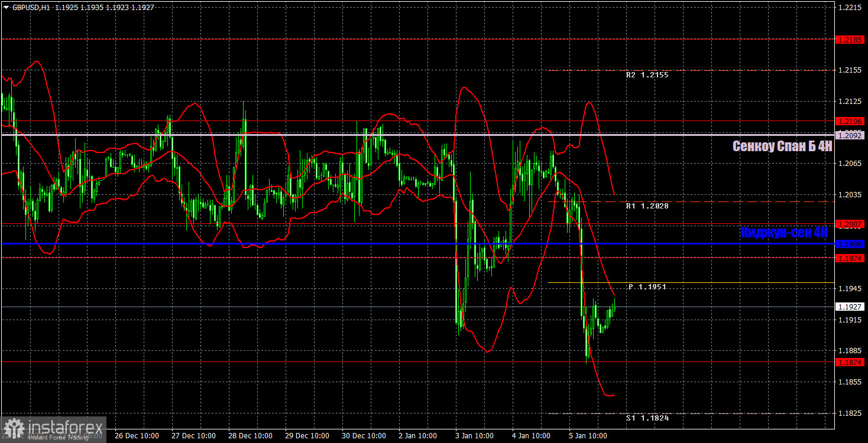Screen dimensions: 868x443
Task: Click the 1.2155 axis price label
Action: point(850,70)
